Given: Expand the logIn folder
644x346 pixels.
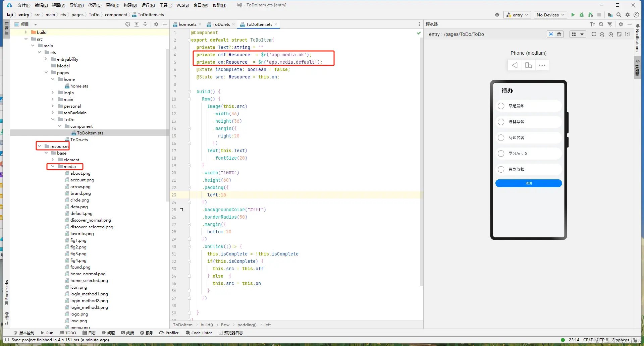Looking at the screenshot, I should [x=53, y=93].
